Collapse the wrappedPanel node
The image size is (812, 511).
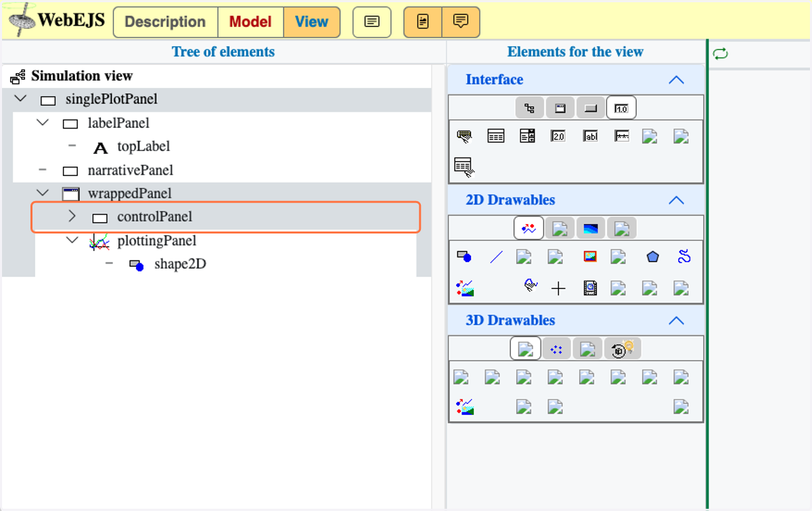click(x=43, y=193)
